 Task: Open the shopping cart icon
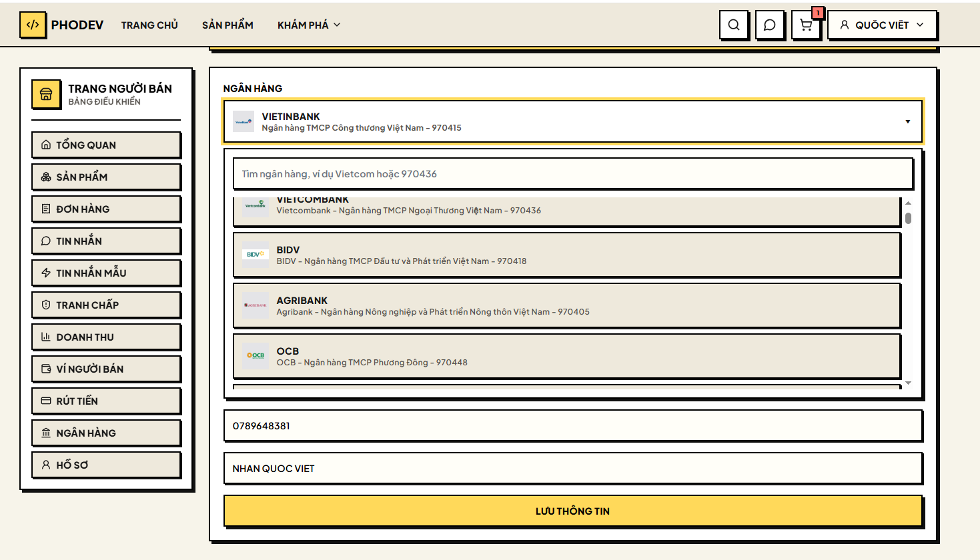pyautogui.click(x=806, y=25)
